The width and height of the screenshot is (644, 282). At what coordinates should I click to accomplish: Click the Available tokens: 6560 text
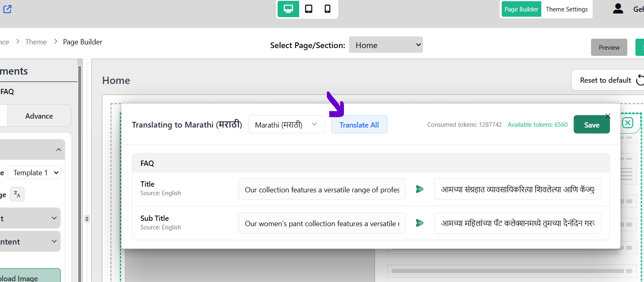[538, 125]
